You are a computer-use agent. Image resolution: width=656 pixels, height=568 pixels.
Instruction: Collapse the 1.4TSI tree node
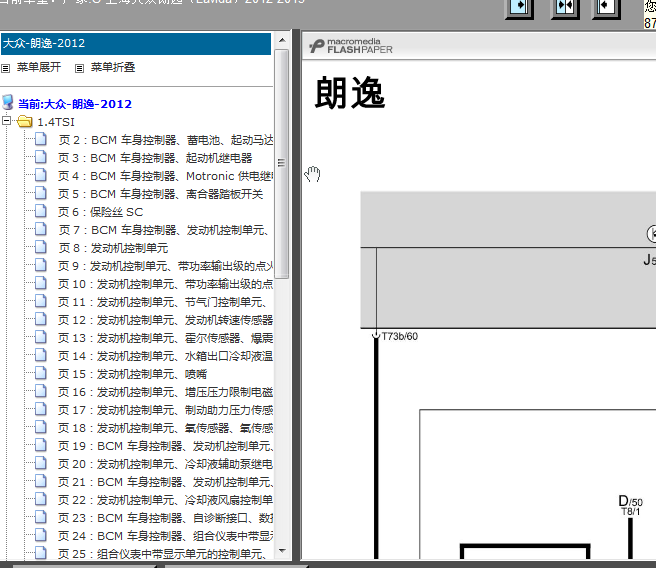pyautogui.click(x=6, y=121)
